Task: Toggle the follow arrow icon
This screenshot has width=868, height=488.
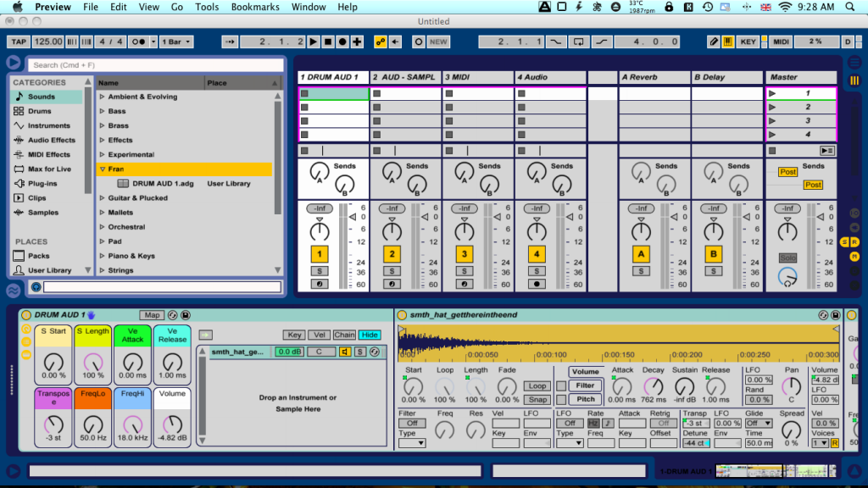Action: pos(230,42)
